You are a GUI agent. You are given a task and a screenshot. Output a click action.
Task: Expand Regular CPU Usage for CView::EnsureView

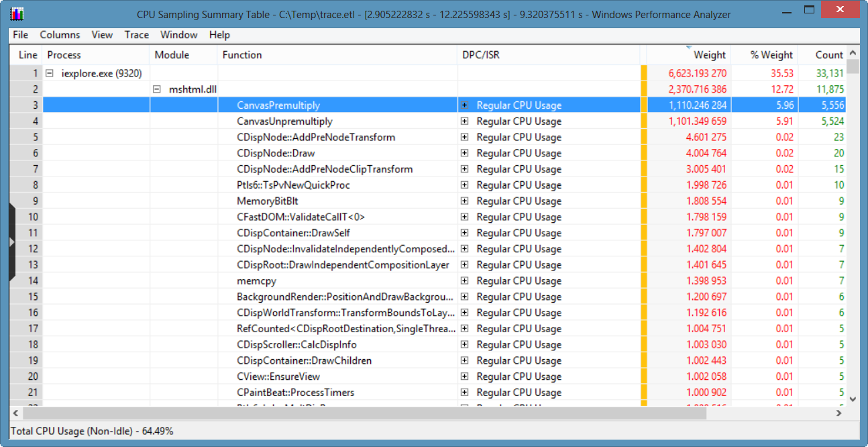[x=464, y=377]
